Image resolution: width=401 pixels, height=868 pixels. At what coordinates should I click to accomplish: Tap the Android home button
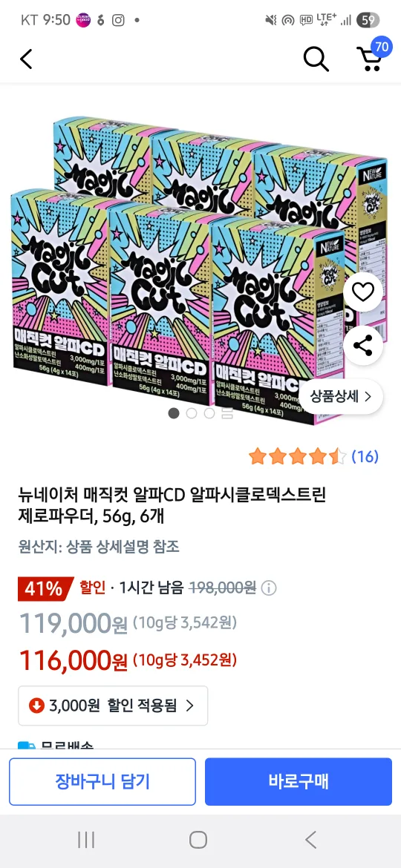[198, 840]
